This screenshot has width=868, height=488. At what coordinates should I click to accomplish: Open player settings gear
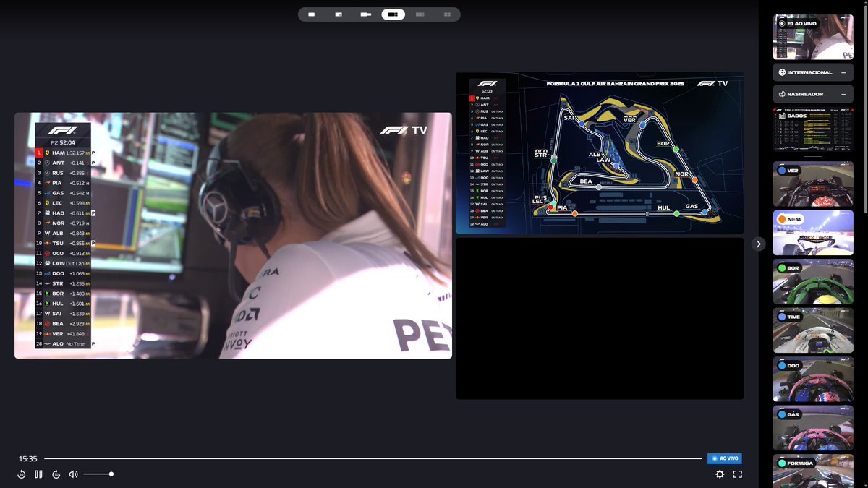coord(720,474)
